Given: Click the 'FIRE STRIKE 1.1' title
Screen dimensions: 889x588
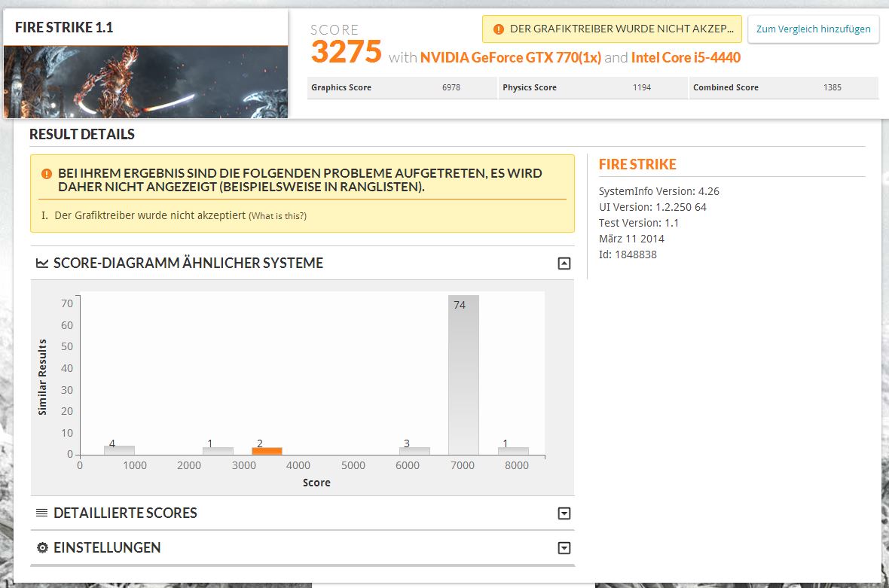Looking at the screenshot, I should 64,27.
